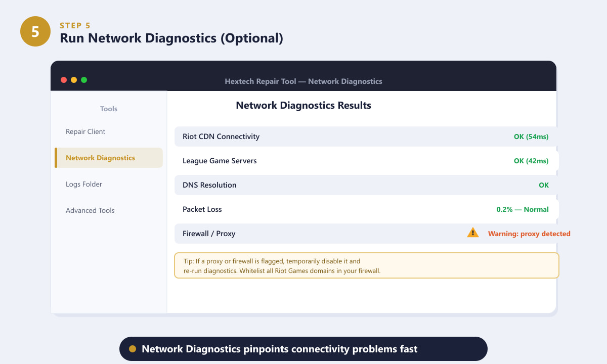Click the yellow proxy/firewall tip box
Viewport: 607px width, 364px height.
(x=367, y=265)
